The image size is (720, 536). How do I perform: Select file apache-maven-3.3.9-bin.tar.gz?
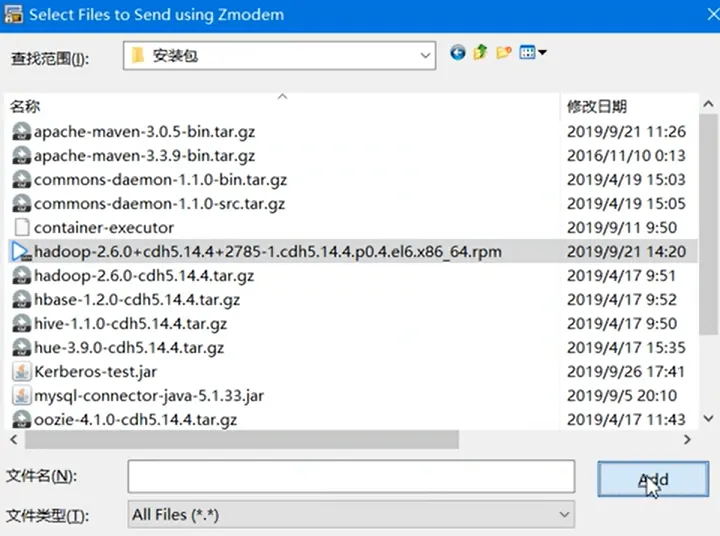(x=144, y=156)
